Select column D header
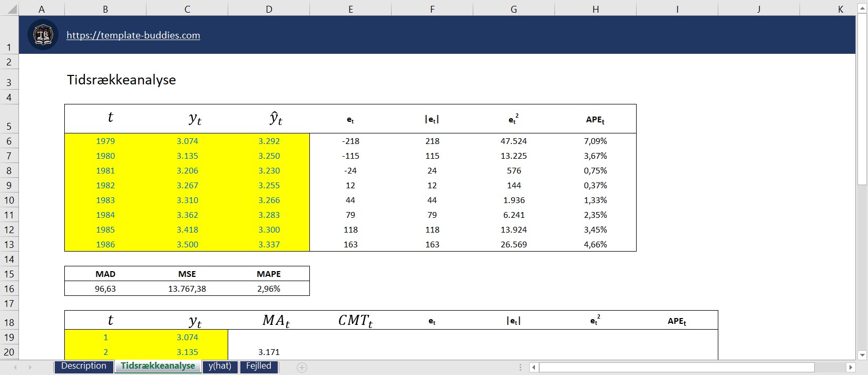 pos(269,9)
